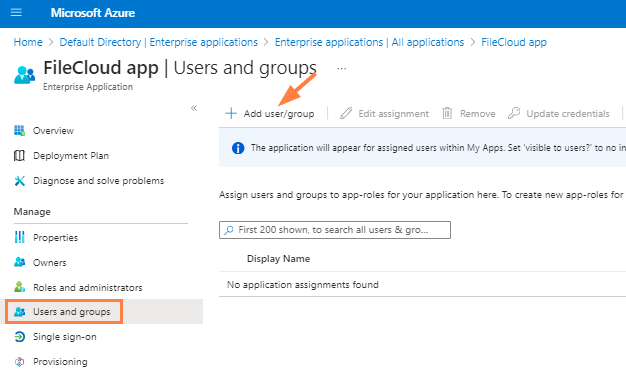
Task: Click the Users and groups sidebar icon
Action: (x=20, y=311)
